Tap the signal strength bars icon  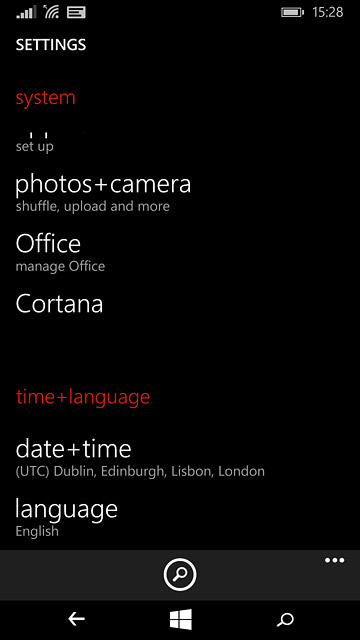pos(25,13)
